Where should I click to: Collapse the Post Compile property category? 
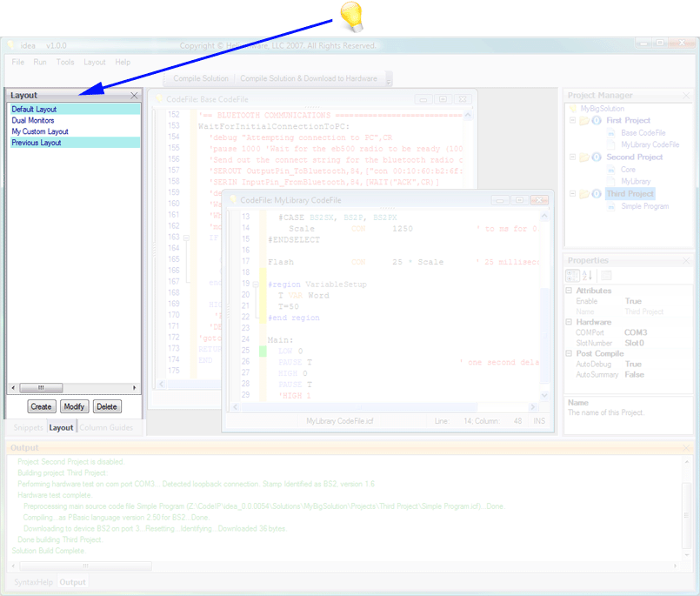point(569,353)
